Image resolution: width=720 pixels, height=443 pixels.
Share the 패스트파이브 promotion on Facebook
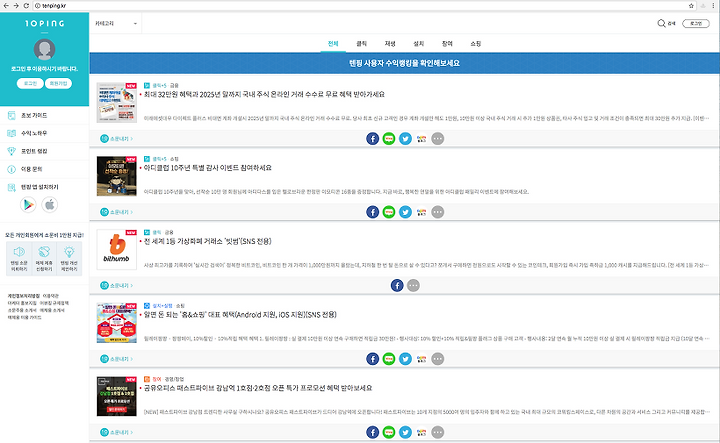click(x=372, y=432)
